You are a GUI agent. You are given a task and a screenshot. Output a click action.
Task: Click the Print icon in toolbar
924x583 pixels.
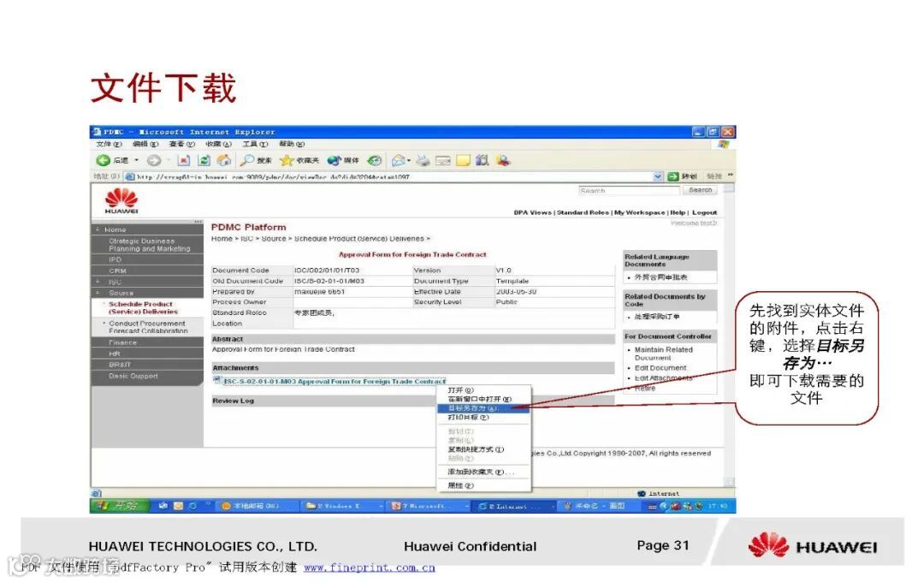point(423,160)
